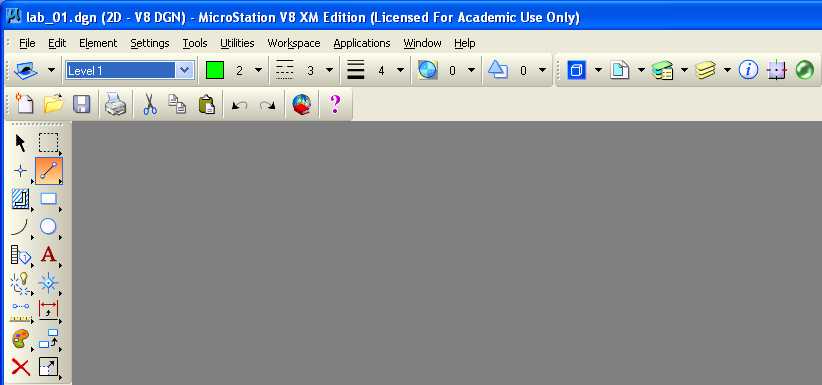This screenshot has width=822, height=385.
Task: Click the Cut scissors icon
Action: point(150,104)
